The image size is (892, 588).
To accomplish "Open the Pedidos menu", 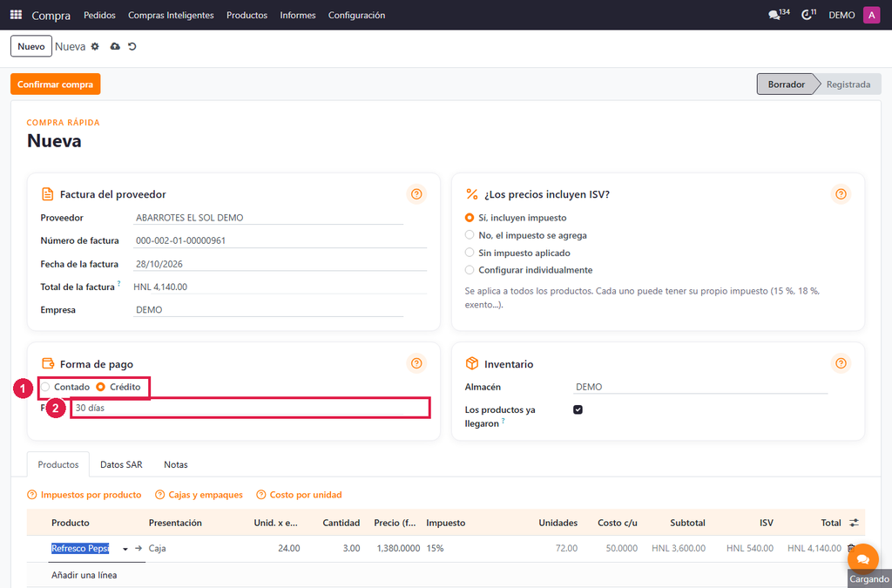I will pos(99,15).
